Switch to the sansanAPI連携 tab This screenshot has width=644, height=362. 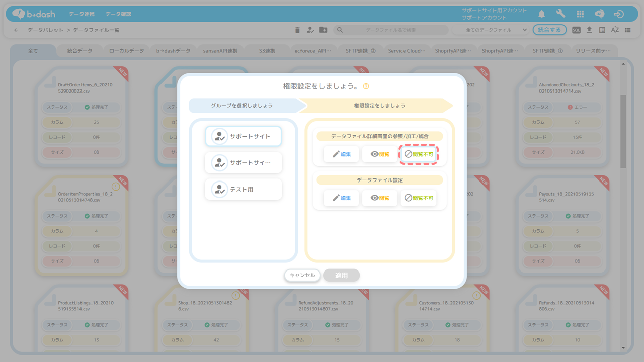click(x=220, y=51)
